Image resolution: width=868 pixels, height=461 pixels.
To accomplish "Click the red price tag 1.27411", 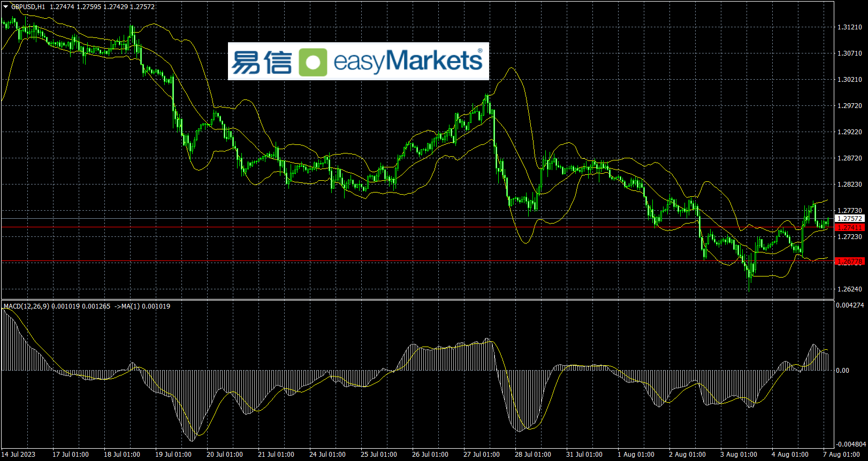I will pyautogui.click(x=850, y=227).
